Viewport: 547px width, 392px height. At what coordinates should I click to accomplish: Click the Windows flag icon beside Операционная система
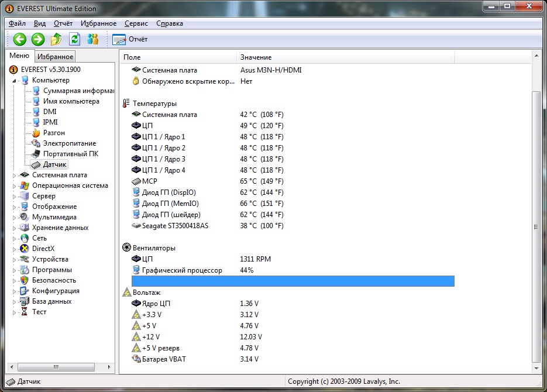coord(25,185)
